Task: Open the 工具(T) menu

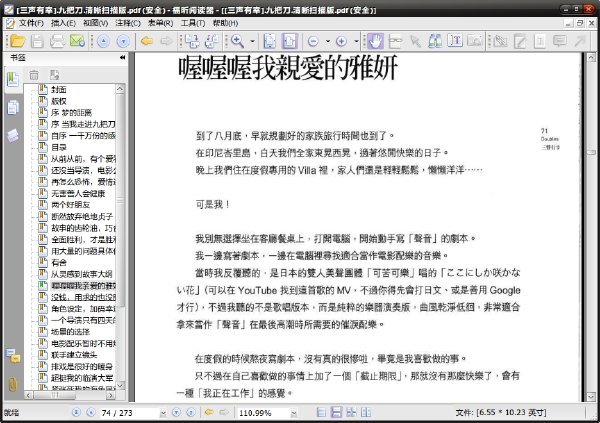Action: click(193, 23)
